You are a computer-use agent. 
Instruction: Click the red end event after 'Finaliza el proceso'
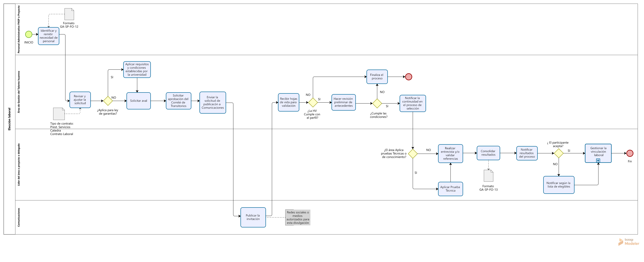(409, 77)
